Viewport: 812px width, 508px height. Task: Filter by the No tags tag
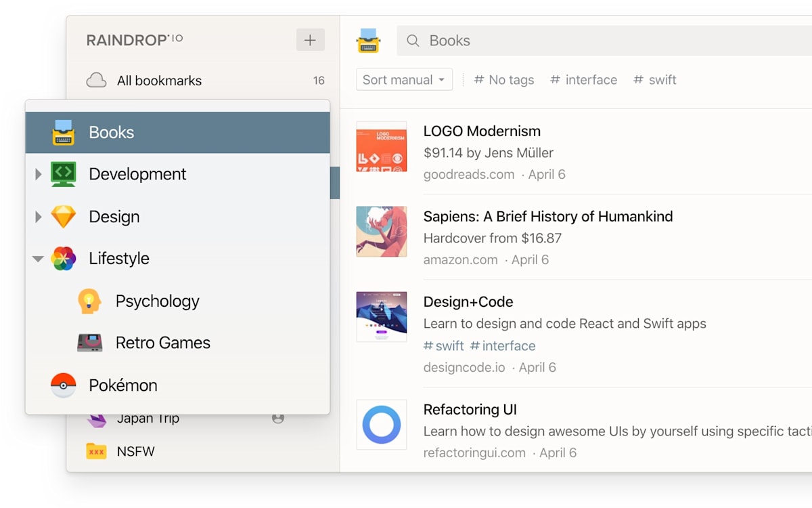[x=504, y=80]
